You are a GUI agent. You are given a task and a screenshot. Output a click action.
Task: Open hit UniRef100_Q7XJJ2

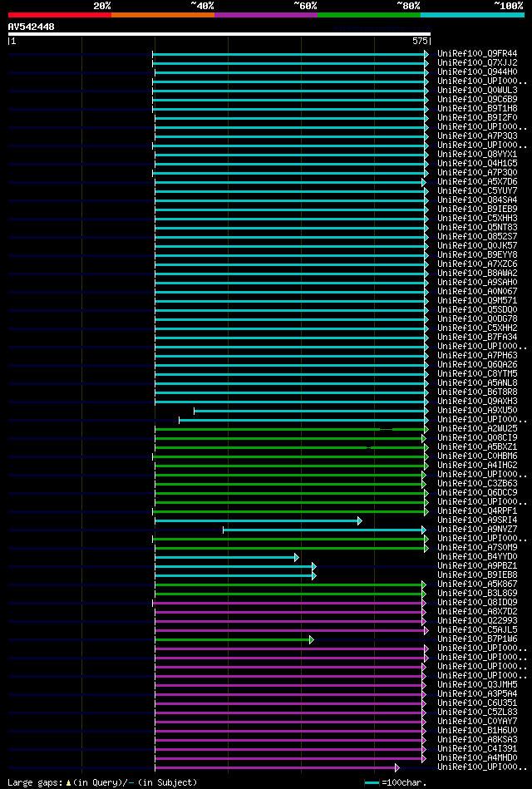coord(477,63)
